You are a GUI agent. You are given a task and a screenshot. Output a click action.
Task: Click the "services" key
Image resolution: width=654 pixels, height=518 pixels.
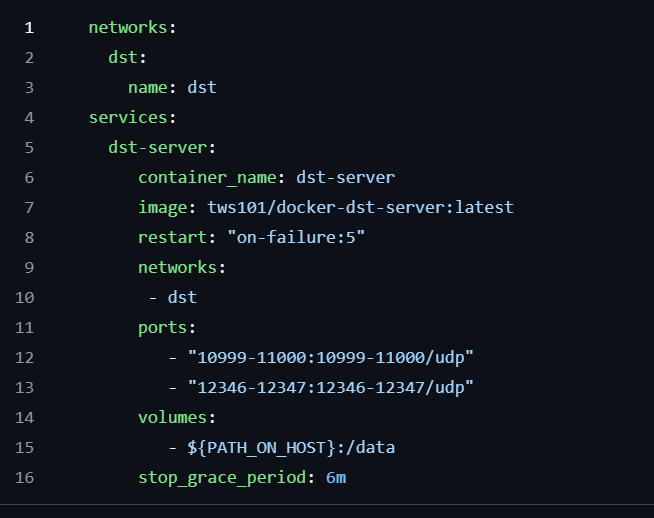pos(128,117)
